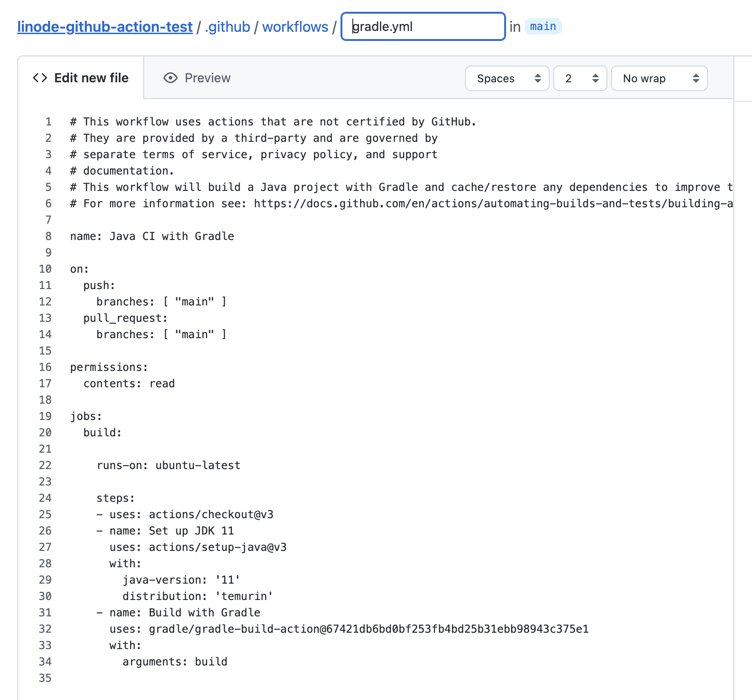Image resolution: width=752 pixels, height=700 pixels.
Task: Click the arrows on the Spaces selector
Action: [538, 78]
